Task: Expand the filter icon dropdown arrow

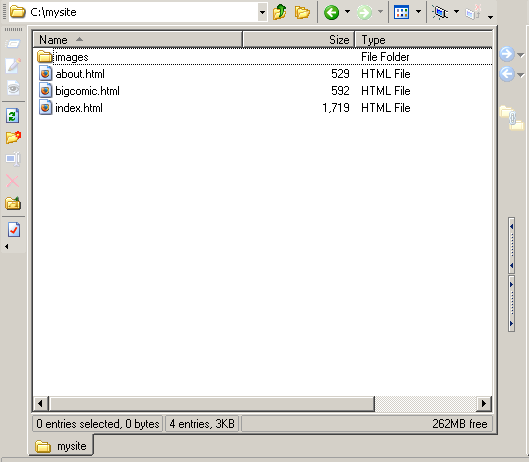Action: 456,12
